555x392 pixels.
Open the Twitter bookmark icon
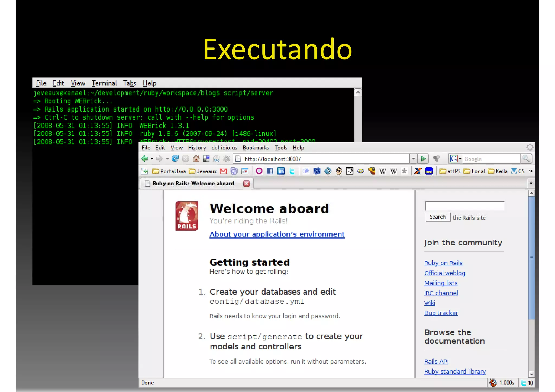(x=292, y=171)
